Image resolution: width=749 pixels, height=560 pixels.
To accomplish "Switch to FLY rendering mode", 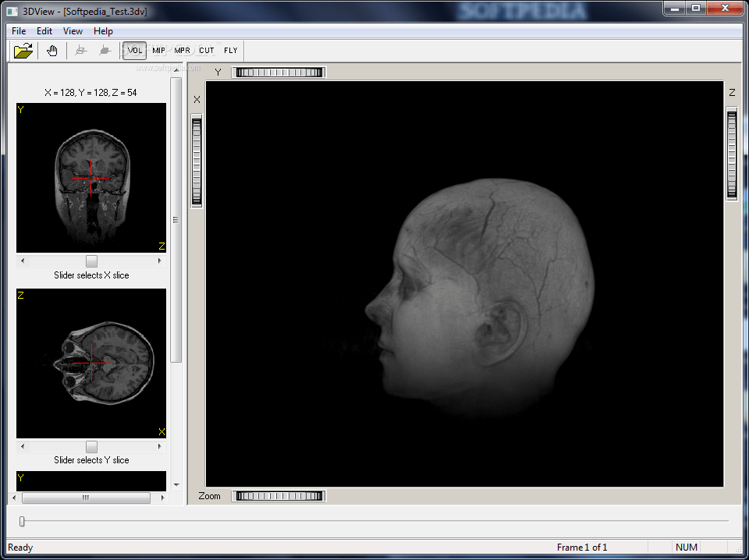I will click(231, 51).
